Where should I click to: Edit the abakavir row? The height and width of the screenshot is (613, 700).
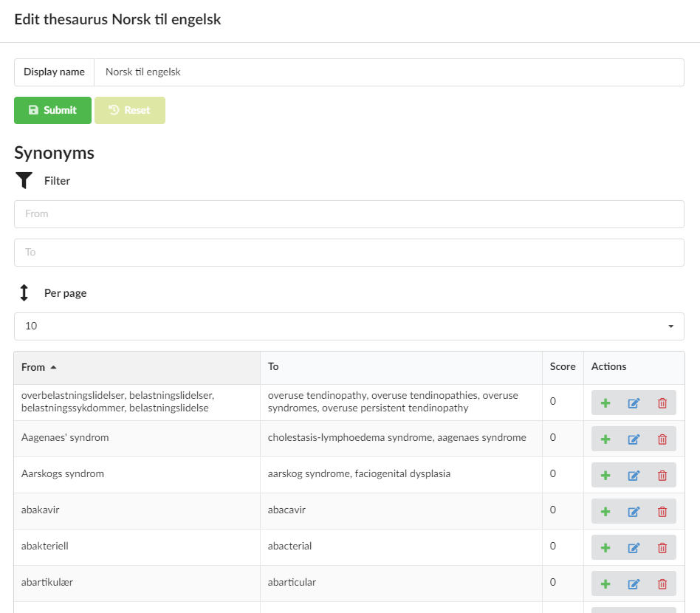tap(634, 512)
